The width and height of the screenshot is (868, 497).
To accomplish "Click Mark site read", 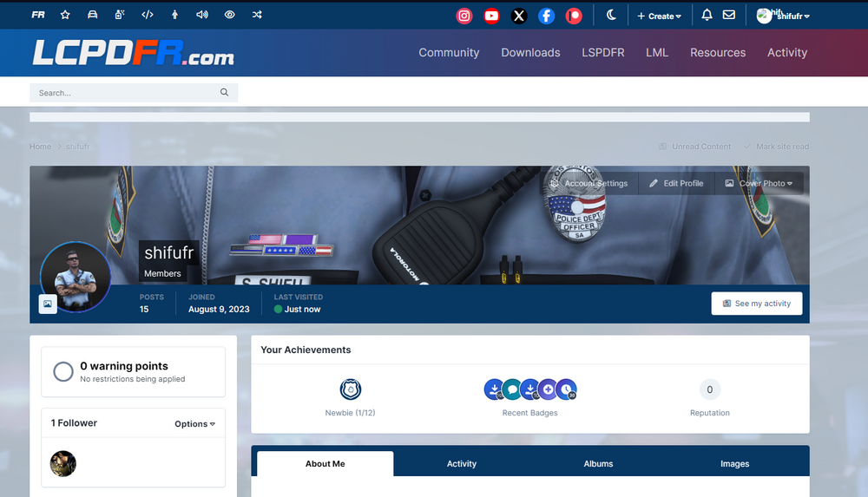I will pyautogui.click(x=776, y=147).
